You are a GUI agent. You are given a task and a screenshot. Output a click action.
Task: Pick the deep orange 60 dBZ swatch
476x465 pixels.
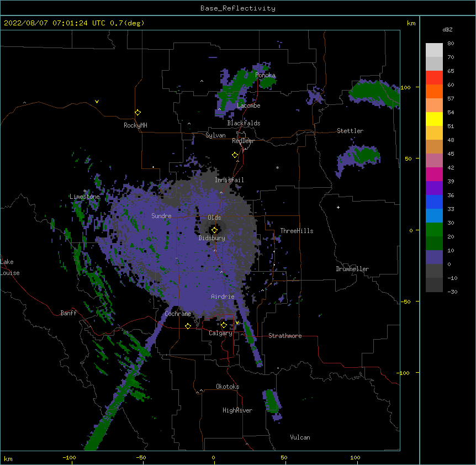pyautogui.click(x=434, y=91)
